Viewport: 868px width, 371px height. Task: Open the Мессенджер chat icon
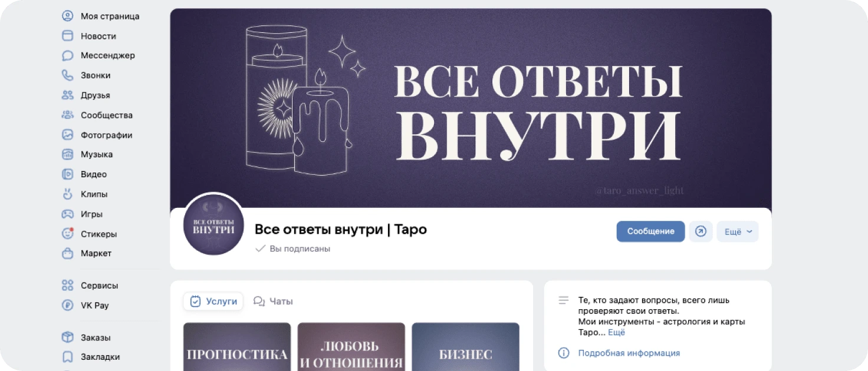click(67, 56)
